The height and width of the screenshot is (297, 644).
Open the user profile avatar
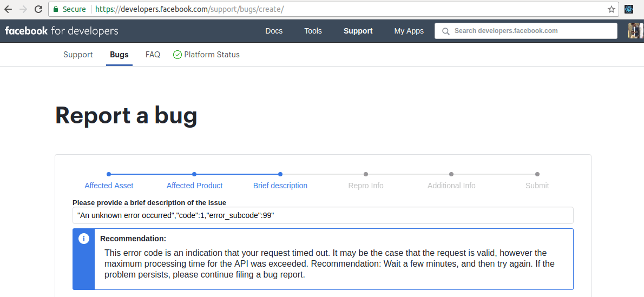point(636,31)
